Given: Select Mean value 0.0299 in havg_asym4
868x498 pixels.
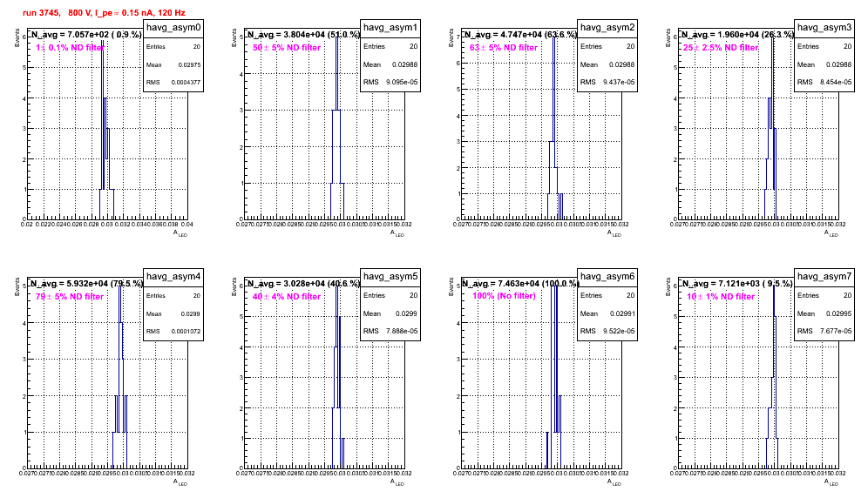Looking at the screenshot, I should click(191, 313).
